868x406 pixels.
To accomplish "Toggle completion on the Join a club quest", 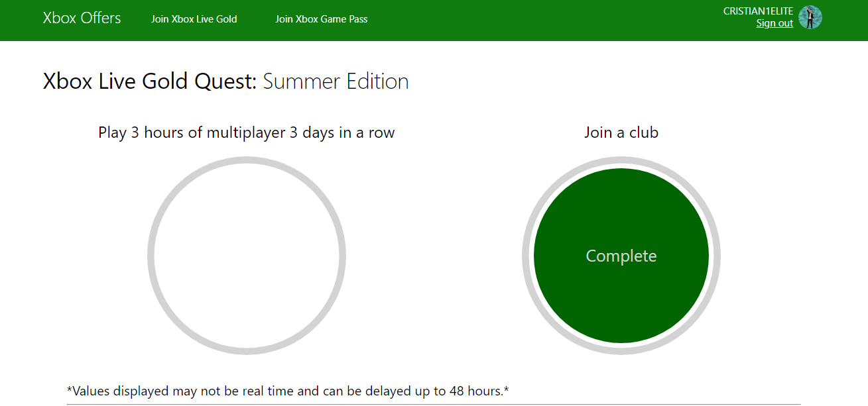I will point(621,255).
